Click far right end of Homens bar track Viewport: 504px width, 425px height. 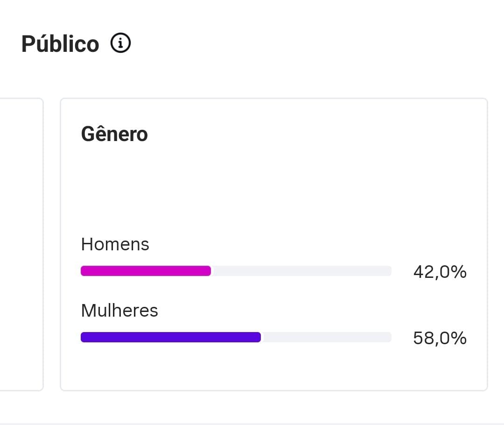pos(388,271)
